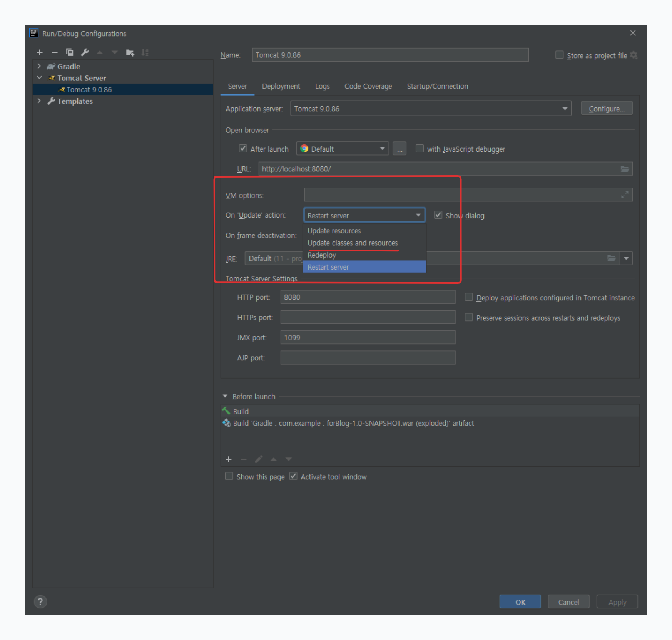Copy the selected configuration
This screenshot has height=640, width=672.
click(70, 52)
